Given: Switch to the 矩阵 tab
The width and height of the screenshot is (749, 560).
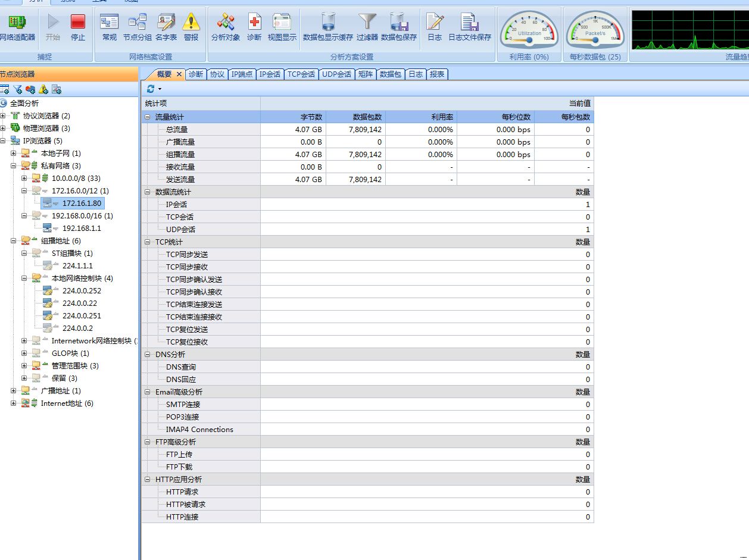Looking at the screenshot, I should pyautogui.click(x=366, y=74).
